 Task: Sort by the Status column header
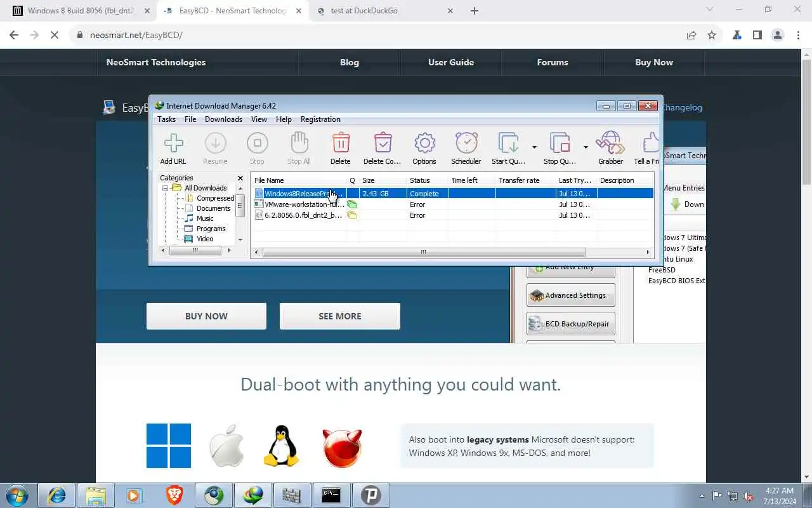[427, 180]
